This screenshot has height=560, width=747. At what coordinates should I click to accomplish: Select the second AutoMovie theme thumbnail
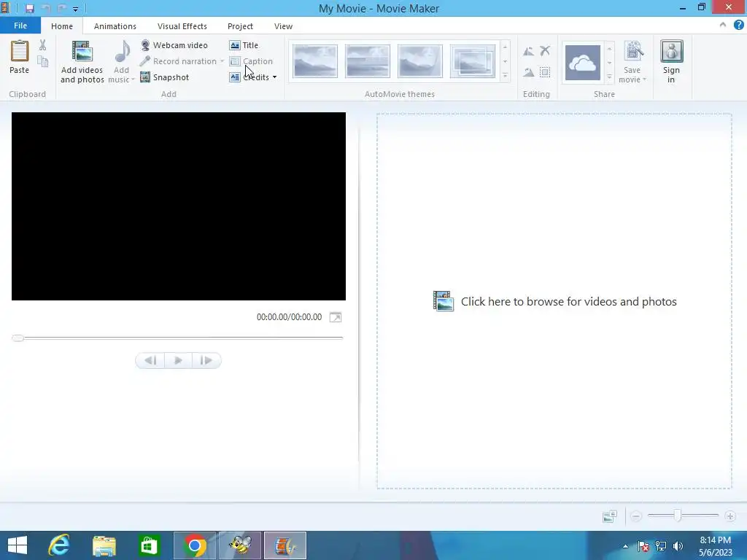click(x=368, y=61)
